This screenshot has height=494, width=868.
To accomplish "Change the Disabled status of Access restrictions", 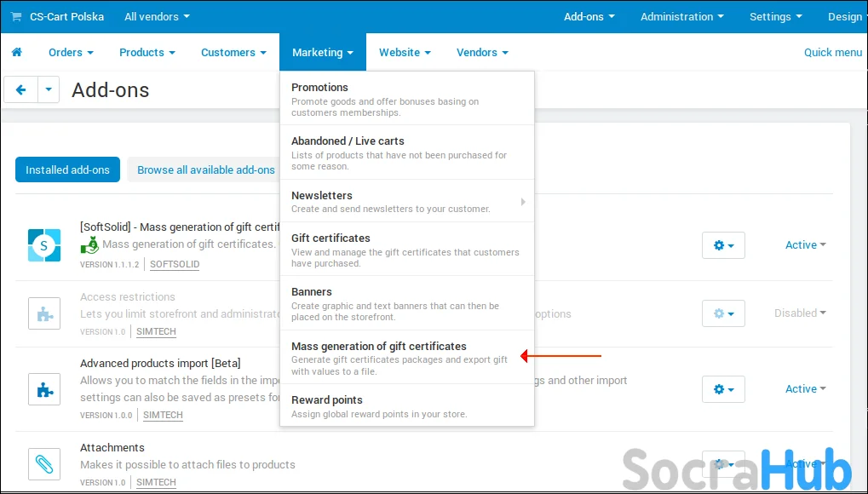I will [800, 313].
